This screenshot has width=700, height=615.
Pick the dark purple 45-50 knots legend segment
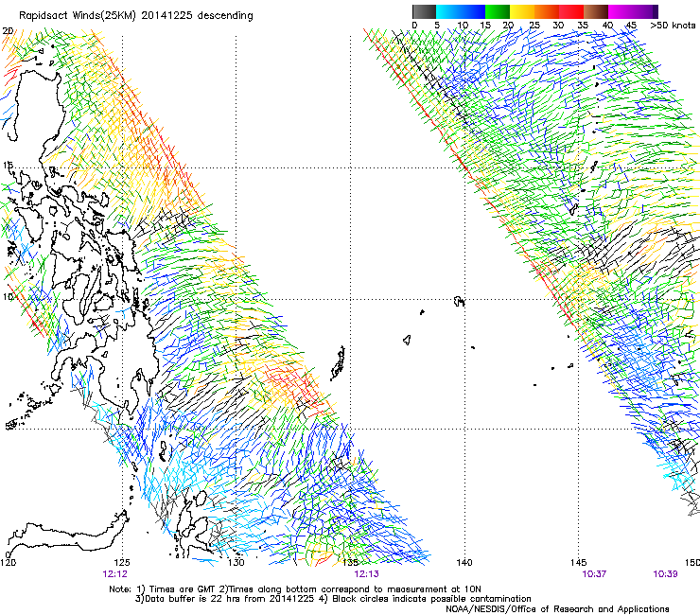coord(645,11)
